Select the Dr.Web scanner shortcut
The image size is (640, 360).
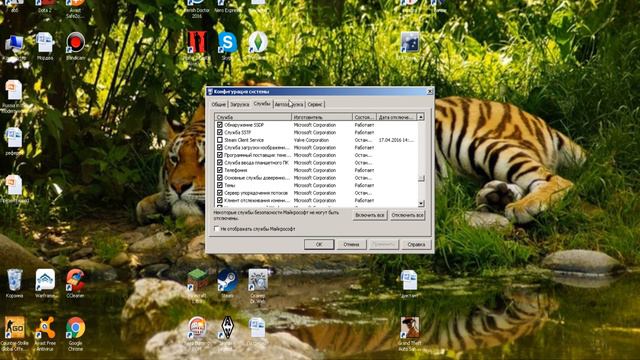coord(258,285)
